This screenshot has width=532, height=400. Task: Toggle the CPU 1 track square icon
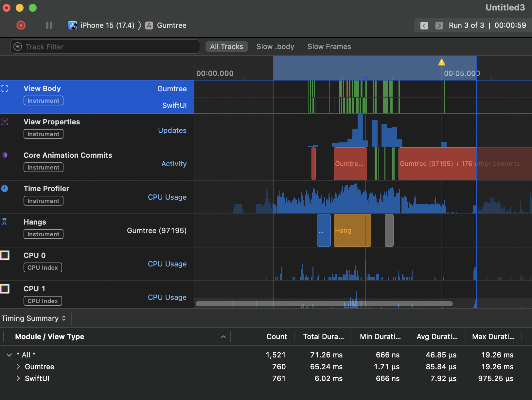coord(5,289)
